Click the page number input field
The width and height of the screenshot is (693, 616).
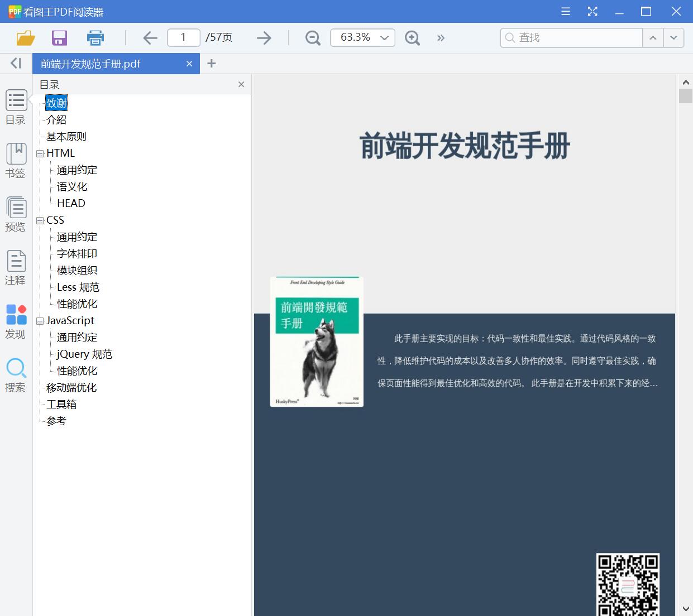[183, 37]
